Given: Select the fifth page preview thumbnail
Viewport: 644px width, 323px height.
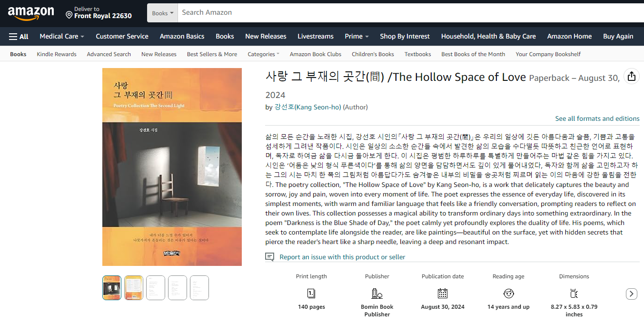Looking at the screenshot, I should coord(199,288).
